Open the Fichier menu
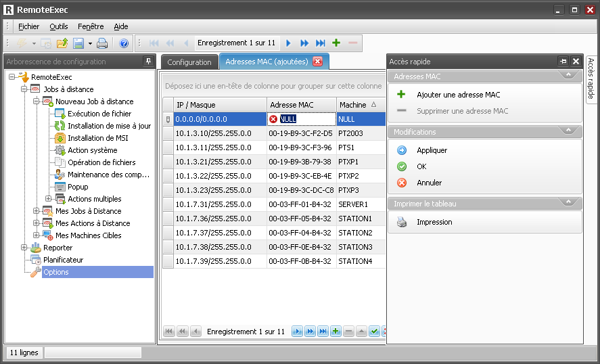The height and width of the screenshot is (364, 600). [x=28, y=26]
